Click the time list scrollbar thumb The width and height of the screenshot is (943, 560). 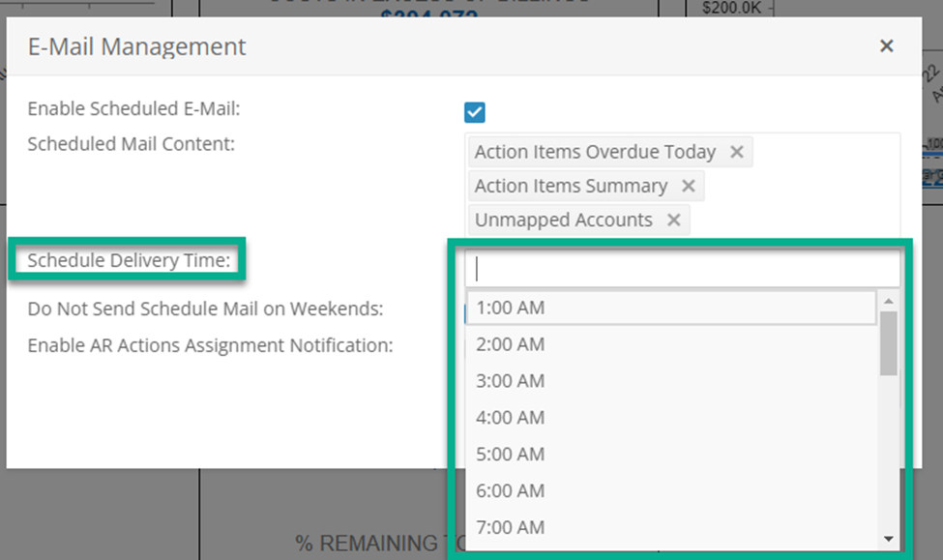point(888,342)
